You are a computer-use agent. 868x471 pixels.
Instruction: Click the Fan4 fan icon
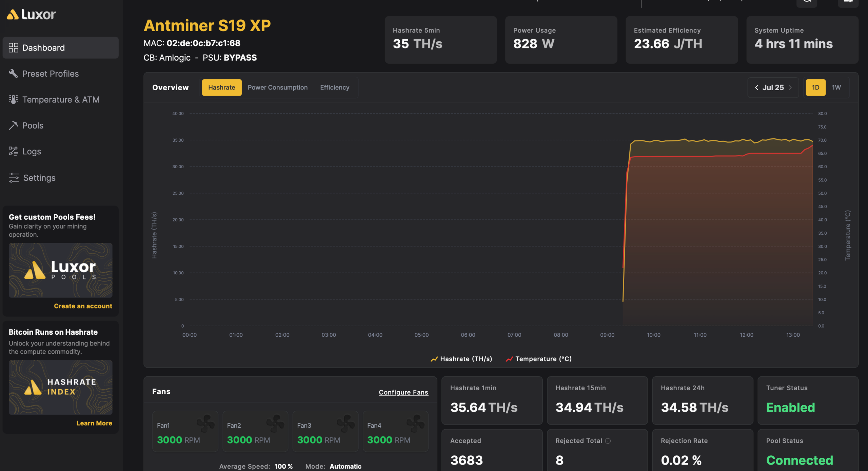point(416,423)
